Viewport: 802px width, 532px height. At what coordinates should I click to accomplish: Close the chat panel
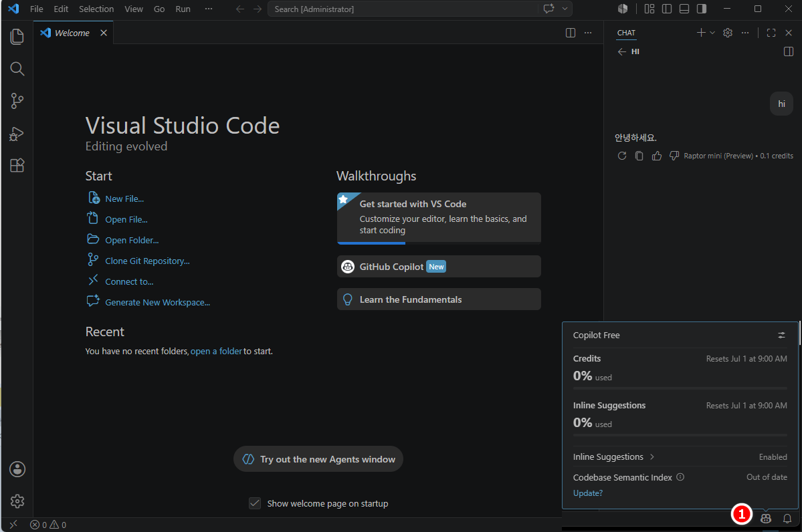point(789,33)
